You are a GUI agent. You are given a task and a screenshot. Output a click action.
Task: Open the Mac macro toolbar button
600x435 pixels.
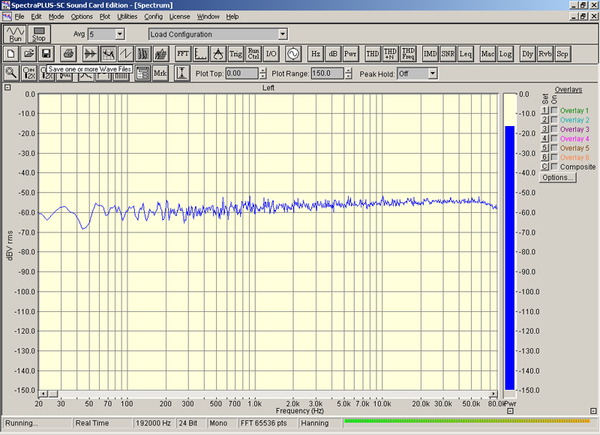pos(488,54)
